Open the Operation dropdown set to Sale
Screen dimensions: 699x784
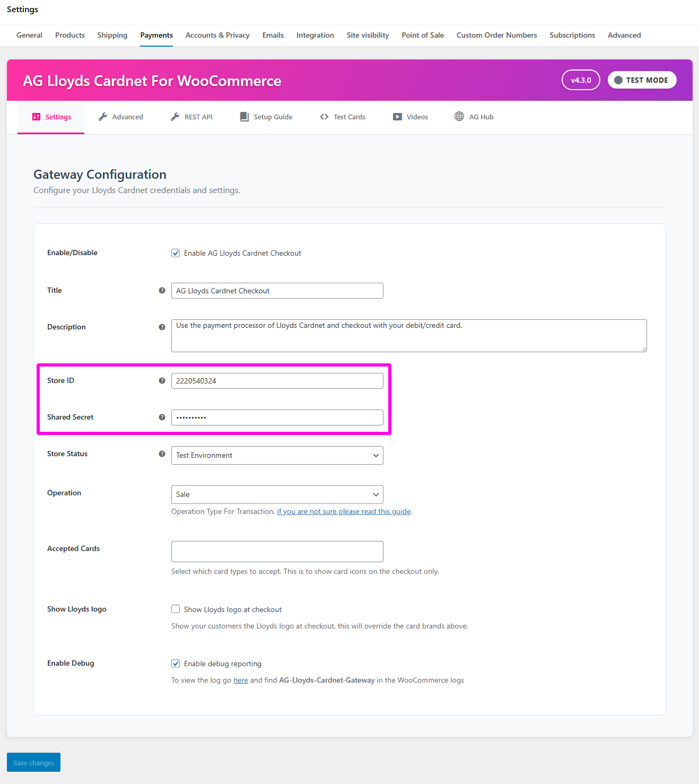pyautogui.click(x=277, y=494)
